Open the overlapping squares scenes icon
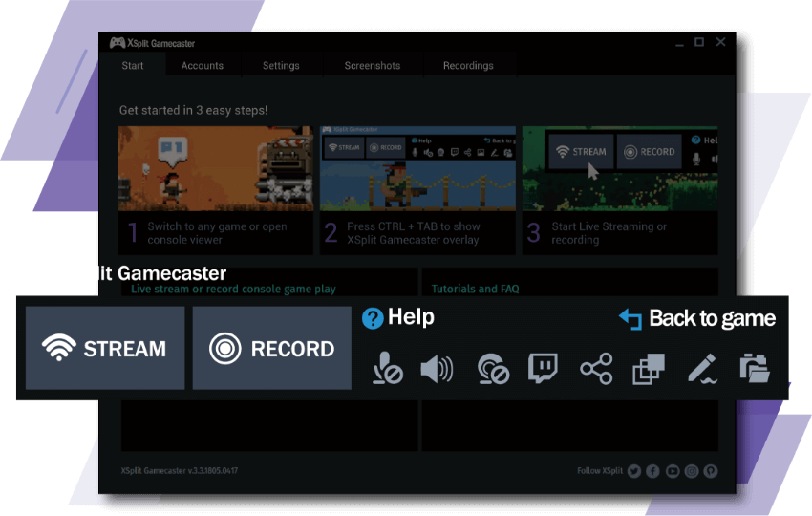The image size is (812, 516). pos(649,369)
